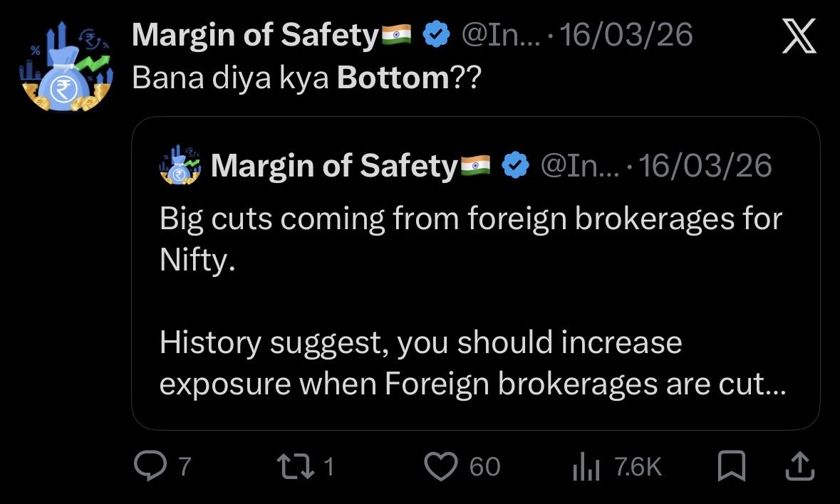The height and width of the screenshot is (504, 840).
Task: Like the post with heart icon
Action: pos(442,466)
